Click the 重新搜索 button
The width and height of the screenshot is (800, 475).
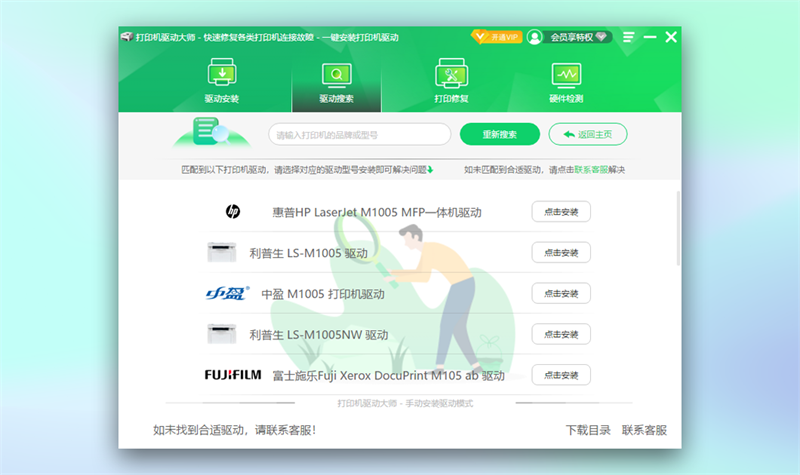499,134
